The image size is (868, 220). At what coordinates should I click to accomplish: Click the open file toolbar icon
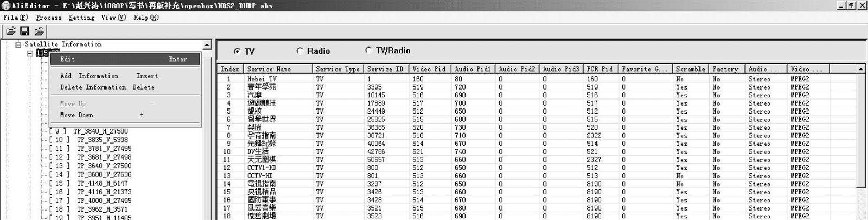point(10,31)
